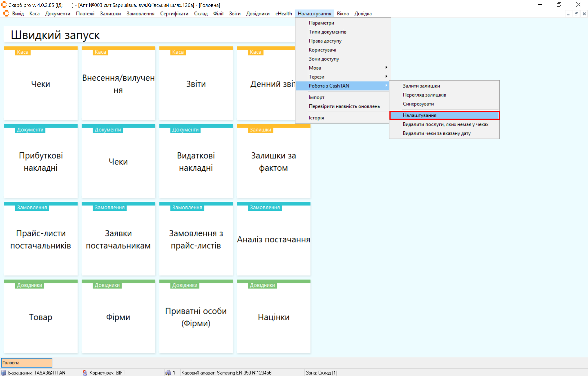Switch to the Головна window tab

pos(27,363)
